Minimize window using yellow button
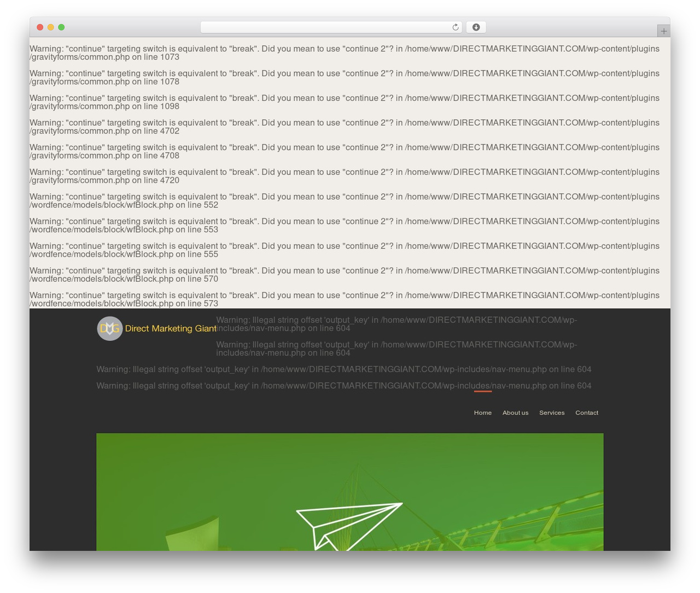This screenshot has width=700, height=593. tap(51, 27)
